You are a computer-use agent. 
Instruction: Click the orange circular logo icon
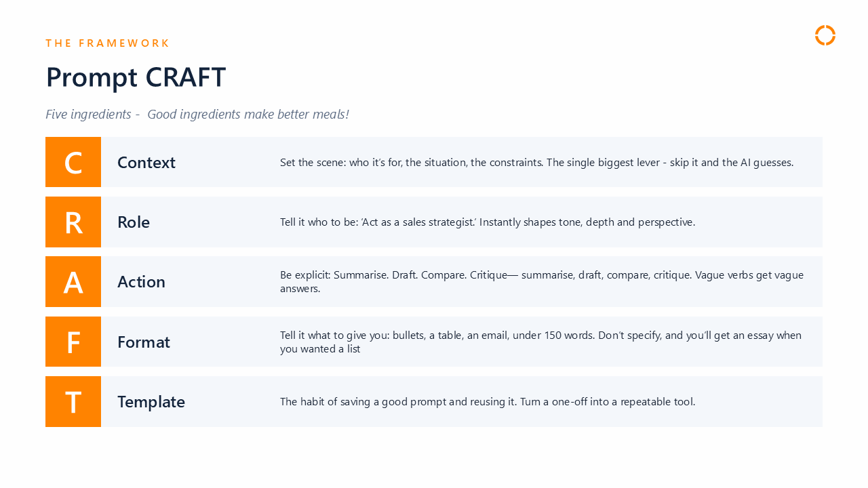825,35
